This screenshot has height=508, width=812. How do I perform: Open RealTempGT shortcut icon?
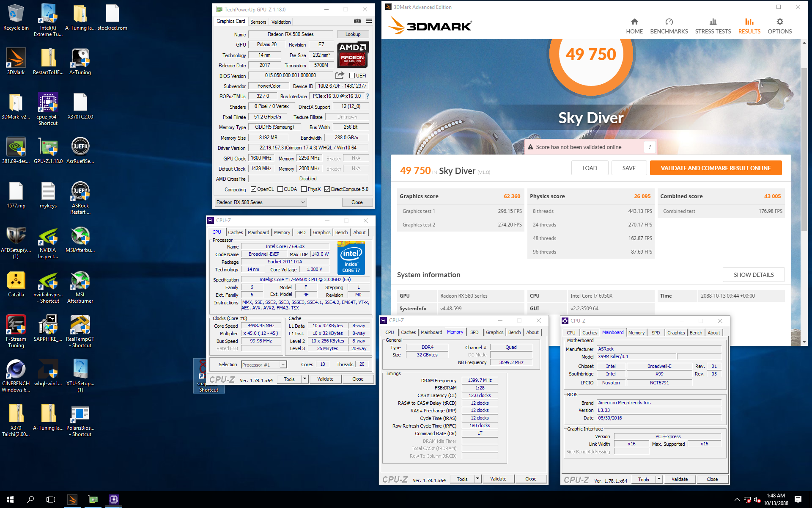pyautogui.click(x=80, y=331)
